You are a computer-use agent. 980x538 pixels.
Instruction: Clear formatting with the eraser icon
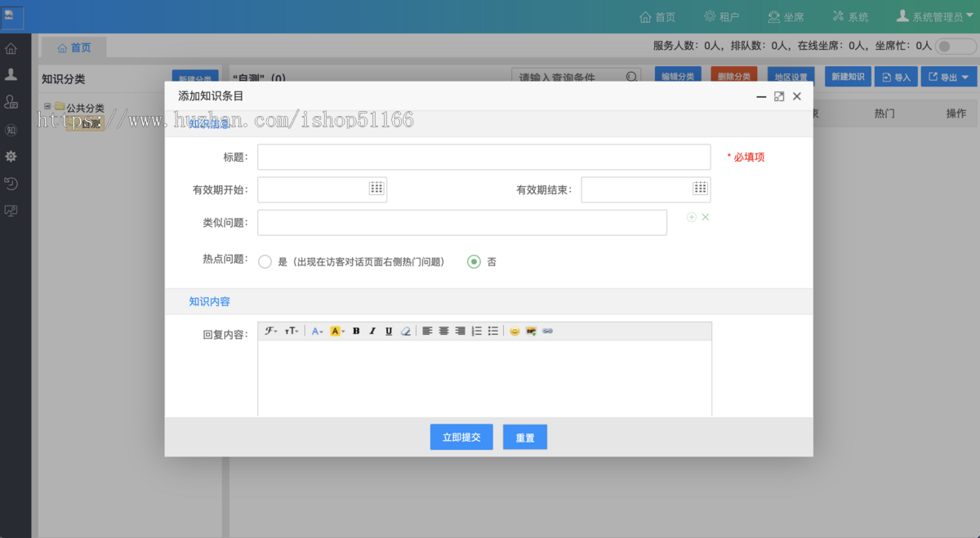point(406,331)
